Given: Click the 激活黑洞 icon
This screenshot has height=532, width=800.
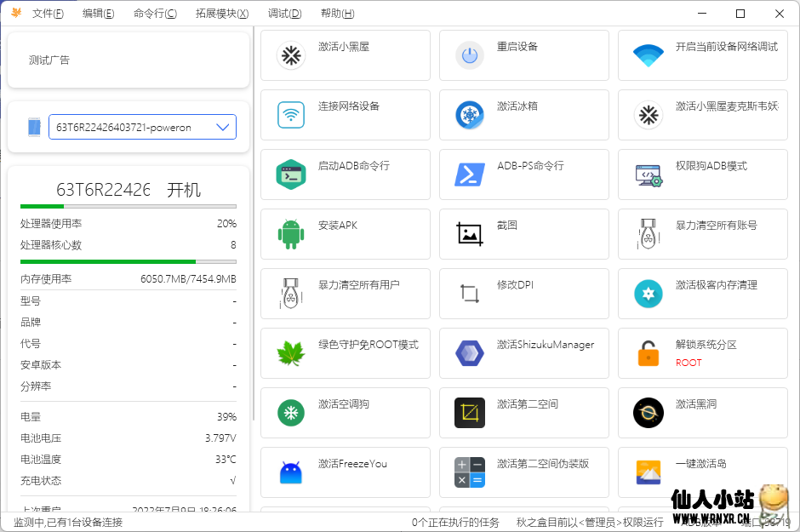Looking at the screenshot, I should click(647, 412).
